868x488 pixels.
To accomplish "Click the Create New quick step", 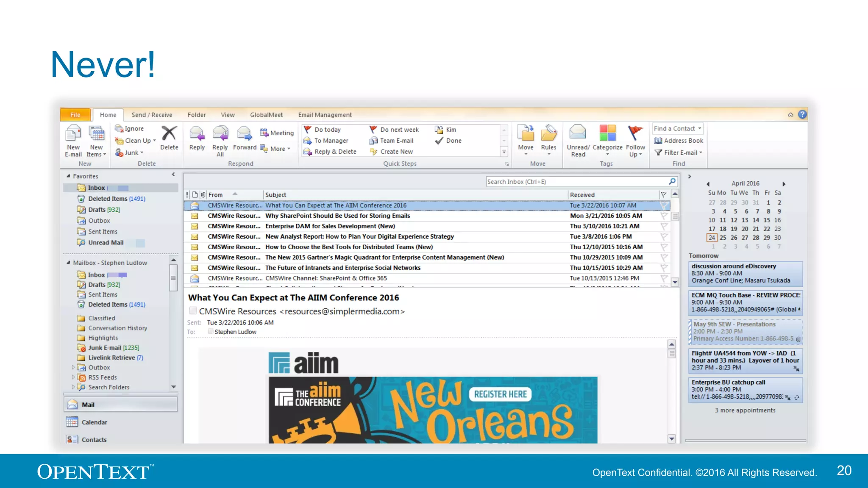I will pyautogui.click(x=391, y=152).
